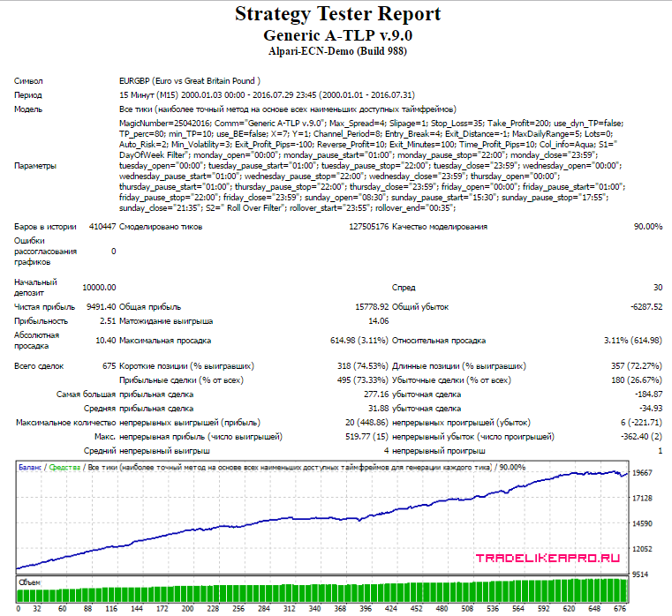Click the Средства legend label on chart
The image size is (672, 616).
[64, 468]
